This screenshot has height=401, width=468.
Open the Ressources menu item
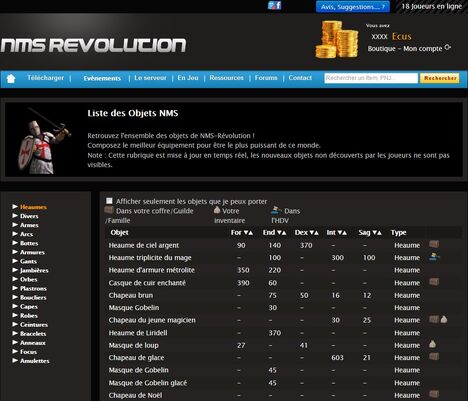pyautogui.click(x=226, y=78)
